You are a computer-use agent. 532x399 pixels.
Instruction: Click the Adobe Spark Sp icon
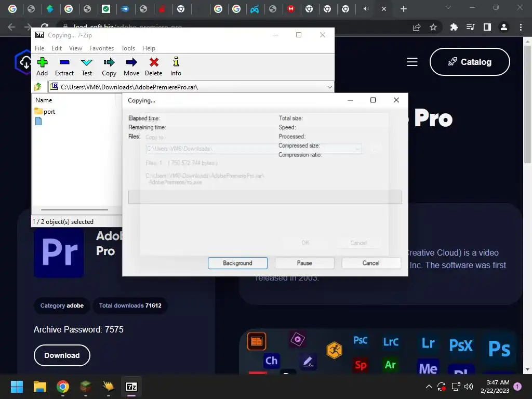click(x=361, y=365)
